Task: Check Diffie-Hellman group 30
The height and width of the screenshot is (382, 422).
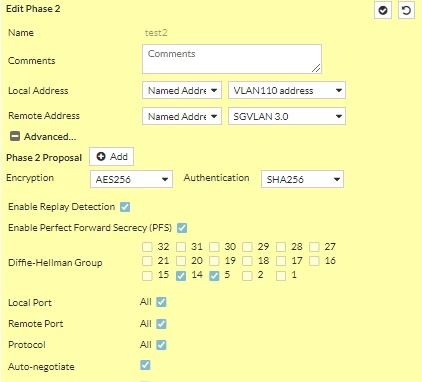Action: point(214,247)
